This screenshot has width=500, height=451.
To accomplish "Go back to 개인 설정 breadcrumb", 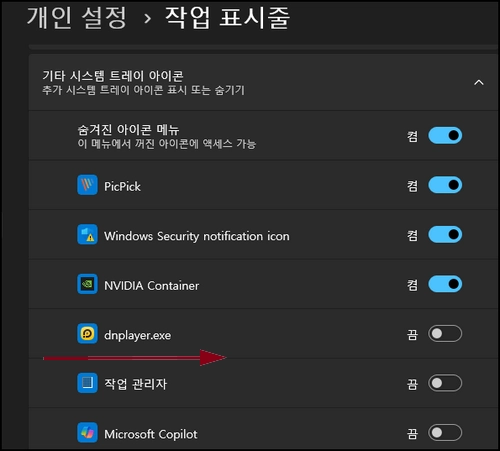I will point(77,17).
